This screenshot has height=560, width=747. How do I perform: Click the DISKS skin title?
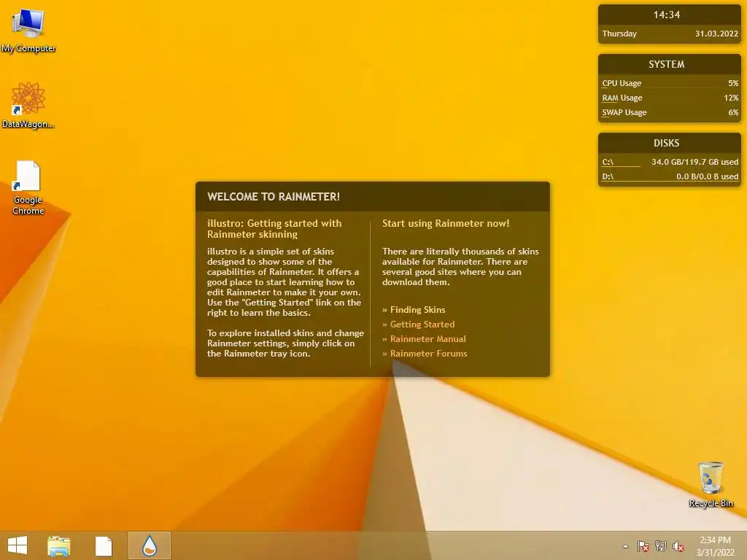pos(667,144)
